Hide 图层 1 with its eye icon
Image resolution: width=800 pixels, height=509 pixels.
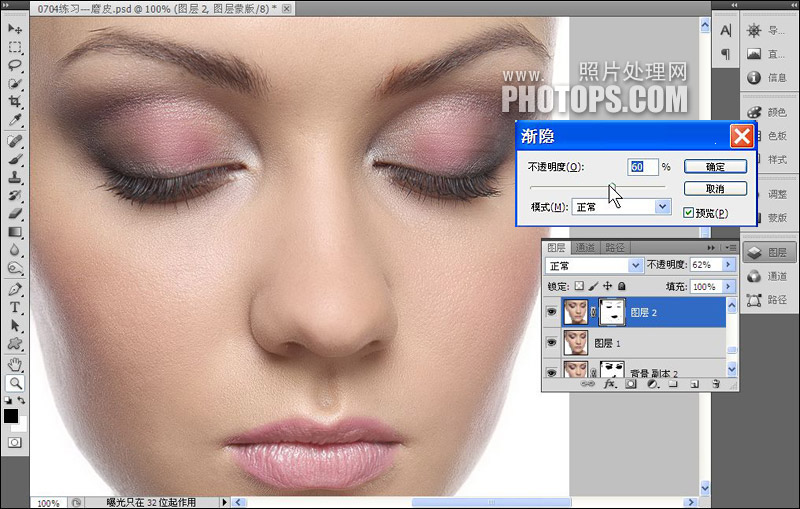[552, 343]
